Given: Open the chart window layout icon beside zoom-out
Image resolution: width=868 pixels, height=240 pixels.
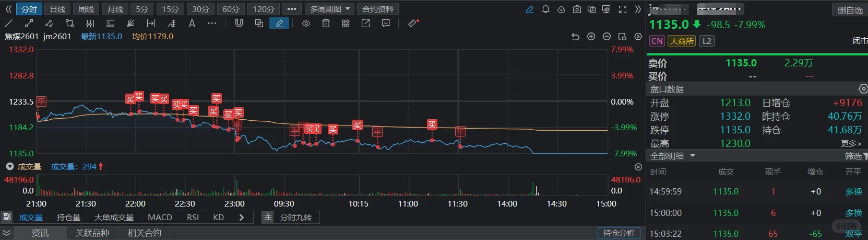Looking at the screenshot, I should tap(622, 37).
